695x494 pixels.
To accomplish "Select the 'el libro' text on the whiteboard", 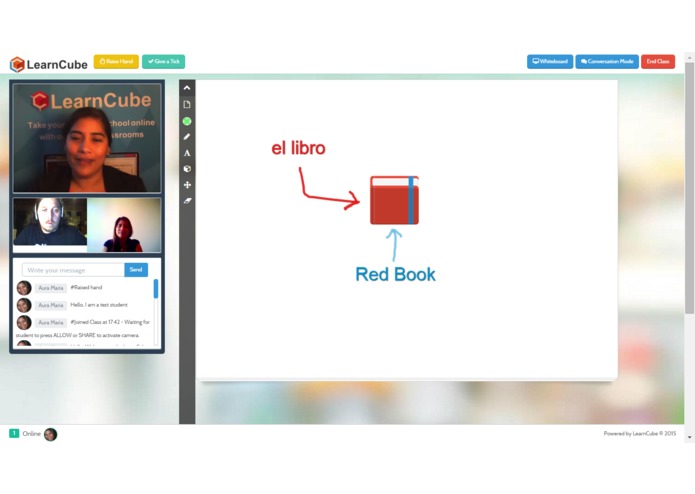I will 298,148.
